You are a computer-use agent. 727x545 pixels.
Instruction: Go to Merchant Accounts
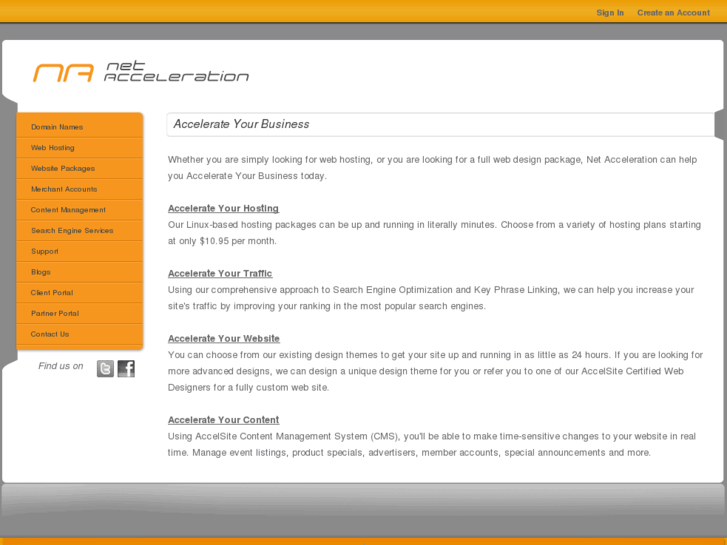coord(80,189)
